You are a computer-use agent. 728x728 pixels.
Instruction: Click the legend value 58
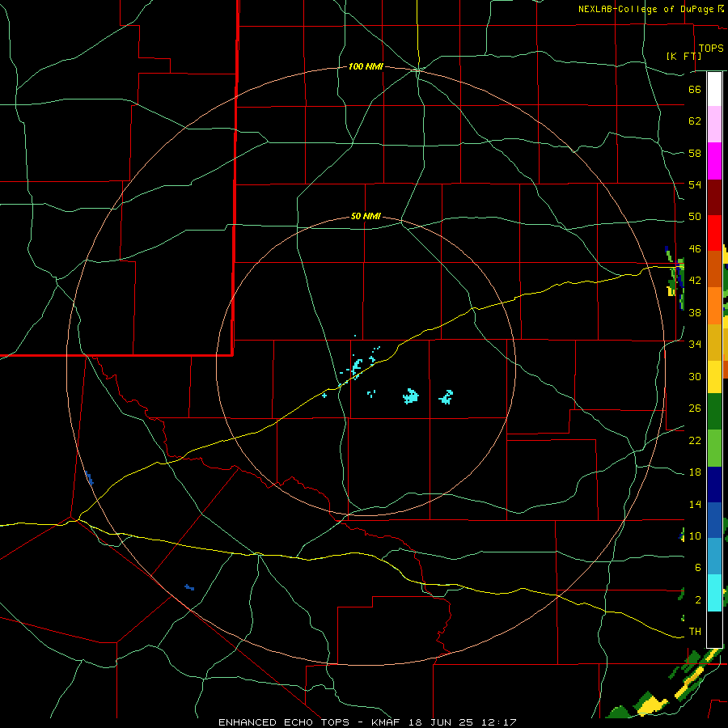[695, 153]
